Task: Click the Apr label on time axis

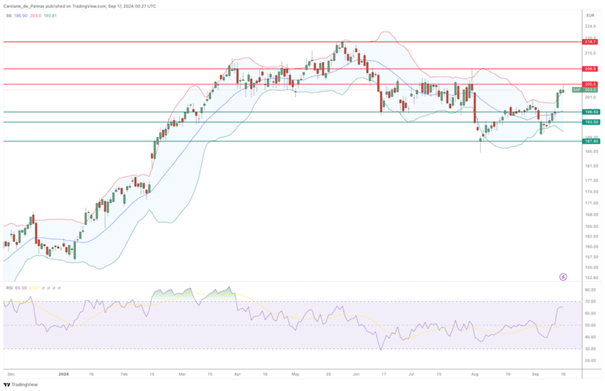Action: 237,374
